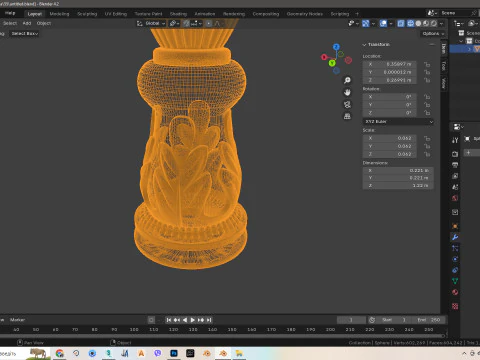Viewport: 480px width, 360px height.
Task: Open the XYZ Euler rotation mode dropdown
Action: (x=398, y=122)
